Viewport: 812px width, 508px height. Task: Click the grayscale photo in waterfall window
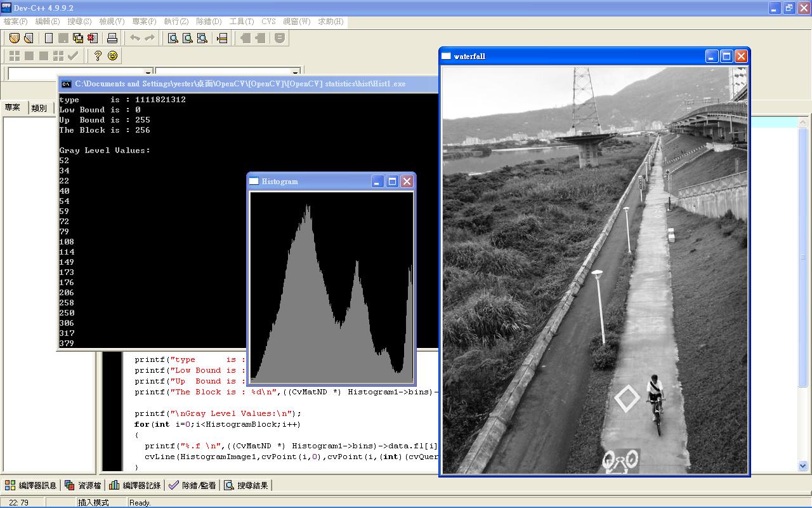(x=594, y=270)
